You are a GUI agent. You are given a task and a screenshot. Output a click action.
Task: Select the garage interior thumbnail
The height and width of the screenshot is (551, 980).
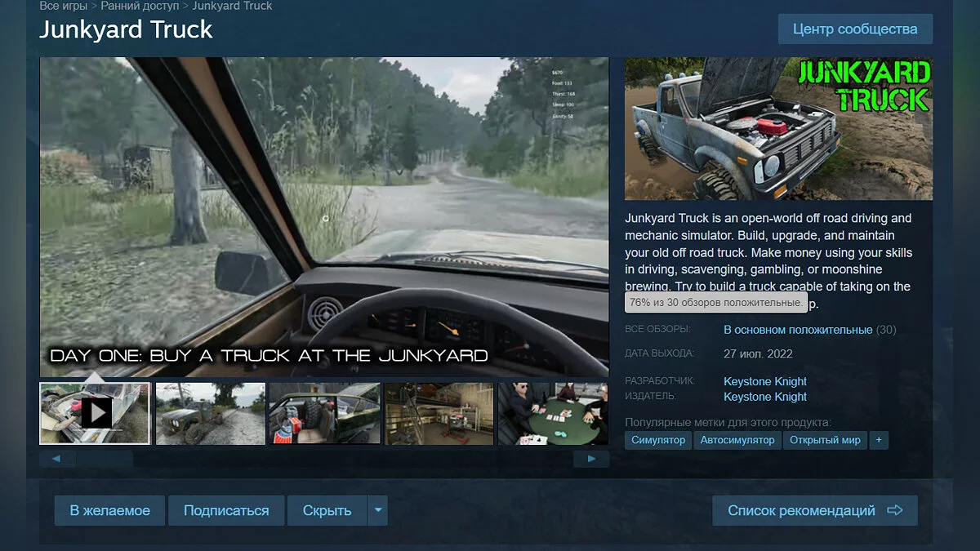click(x=439, y=413)
